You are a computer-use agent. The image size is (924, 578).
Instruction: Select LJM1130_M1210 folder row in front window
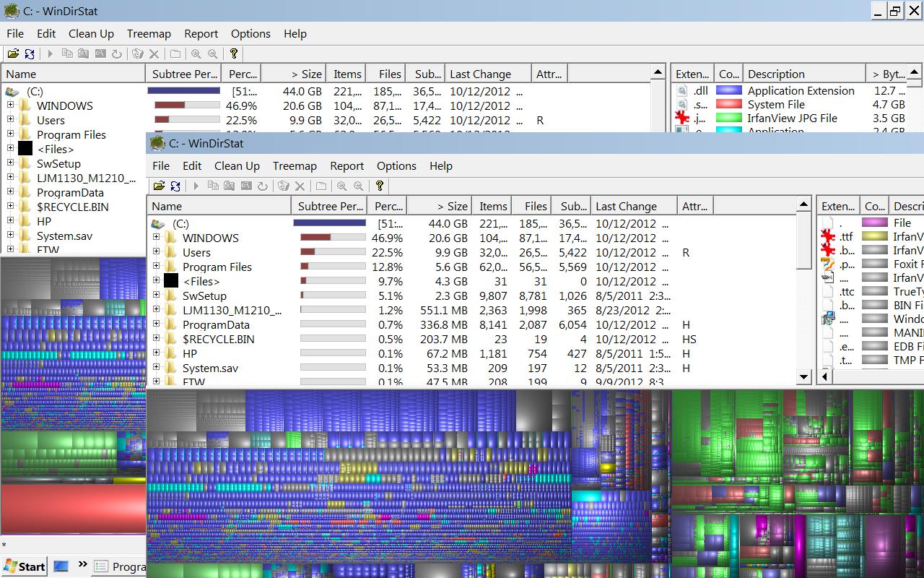232,310
